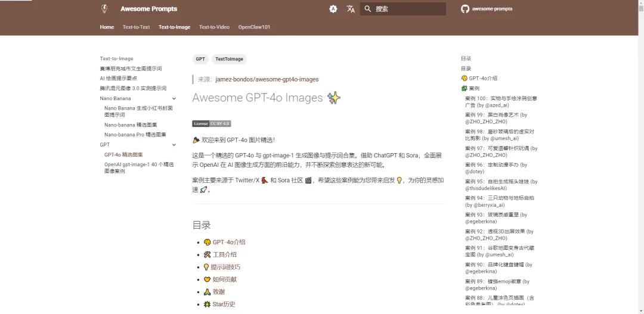Screen dimensions: 644x314
Task: Open the awesome-prompts GitHub repository link
Action: pyautogui.click(x=487, y=9)
